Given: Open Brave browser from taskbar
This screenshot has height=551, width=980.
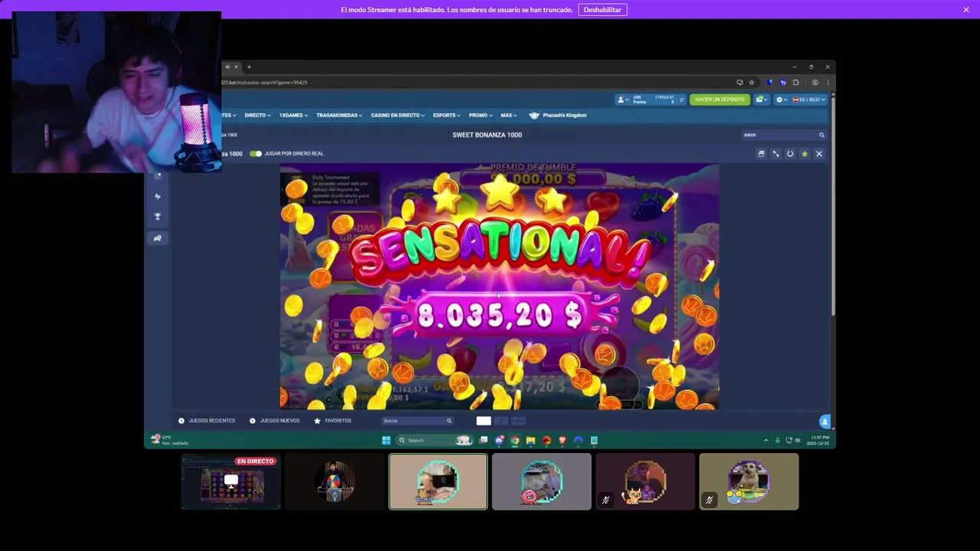Looking at the screenshot, I should 562,440.
